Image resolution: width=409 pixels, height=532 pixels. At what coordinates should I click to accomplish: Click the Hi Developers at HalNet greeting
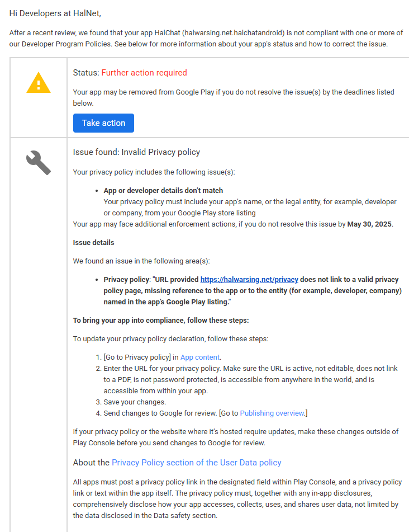tap(55, 13)
